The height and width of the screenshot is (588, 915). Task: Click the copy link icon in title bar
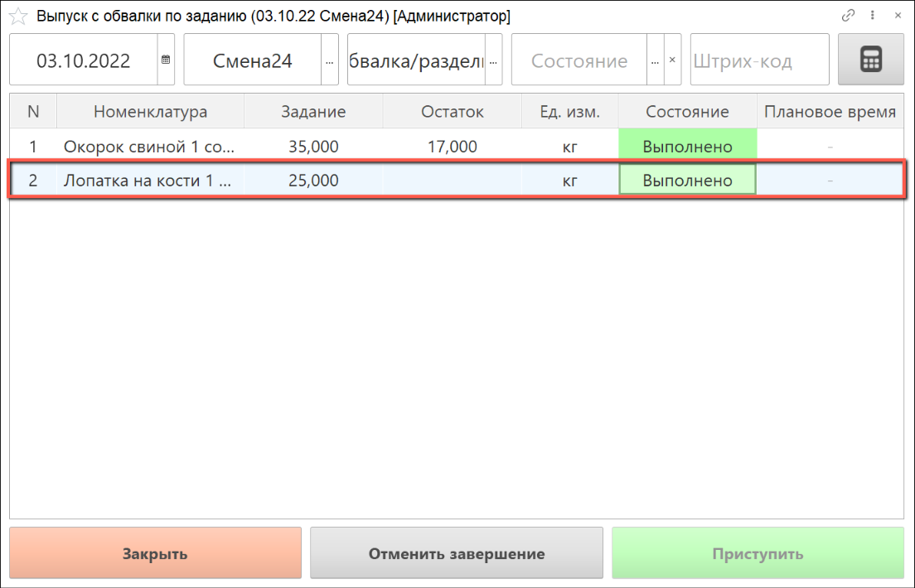[x=848, y=16]
